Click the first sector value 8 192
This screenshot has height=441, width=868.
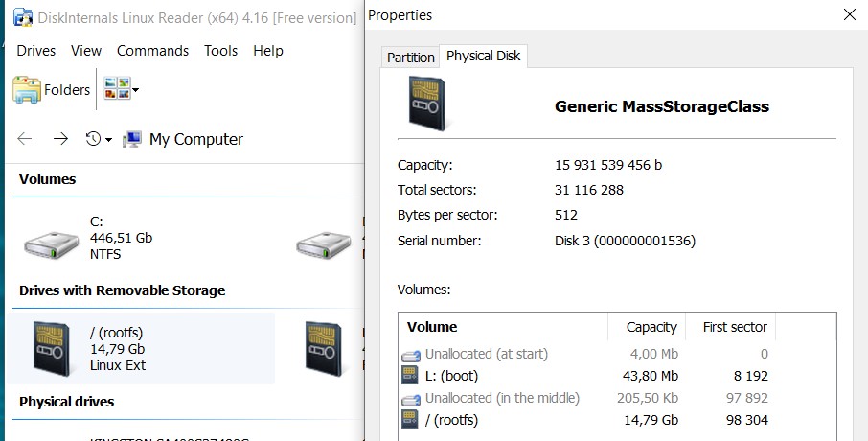pyautogui.click(x=751, y=376)
